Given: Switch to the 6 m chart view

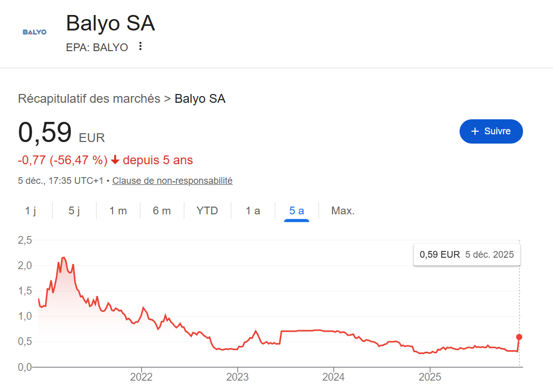Looking at the screenshot, I should pyautogui.click(x=162, y=210).
